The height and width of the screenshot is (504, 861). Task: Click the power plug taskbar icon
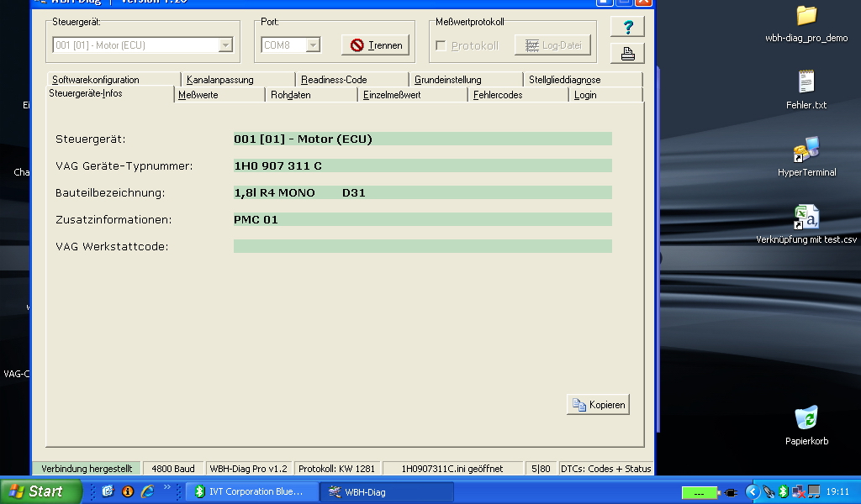731,493
